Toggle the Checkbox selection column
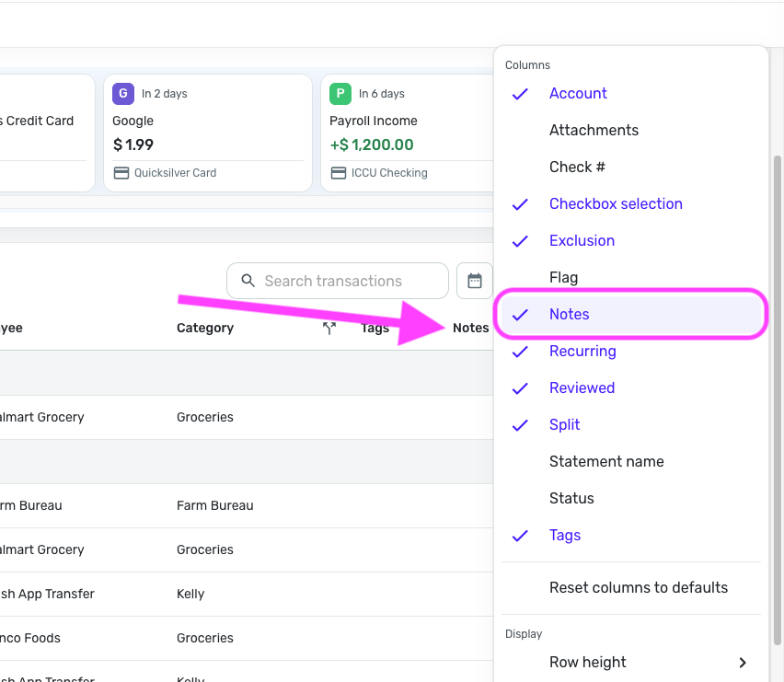Image resolution: width=784 pixels, height=682 pixels. (x=631, y=204)
